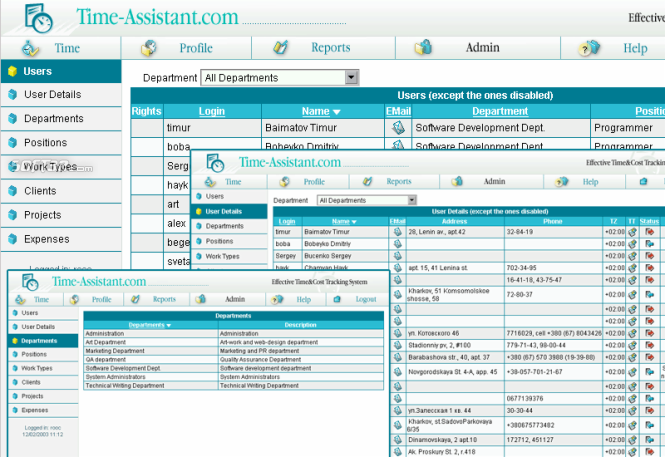Screen dimensions: 665x457
Task: Sort the users table by Login column
Action: [212, 111]
